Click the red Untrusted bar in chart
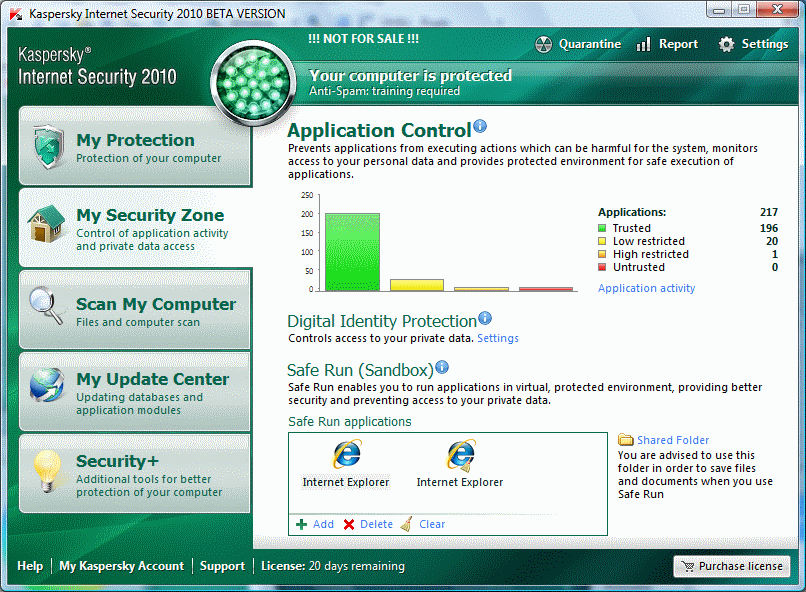Screen dimensions: 806x592 [x=546, y=289]
